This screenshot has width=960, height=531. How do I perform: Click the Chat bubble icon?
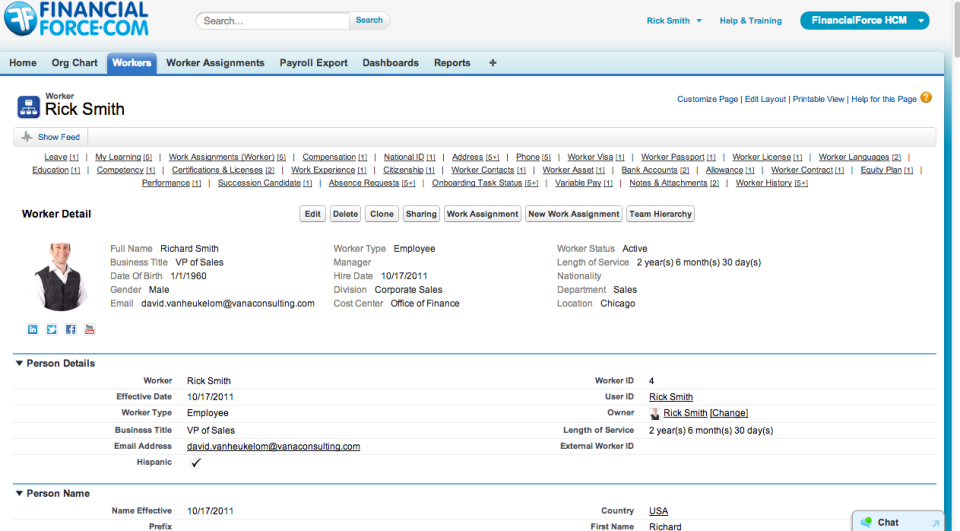pos(866,522)
